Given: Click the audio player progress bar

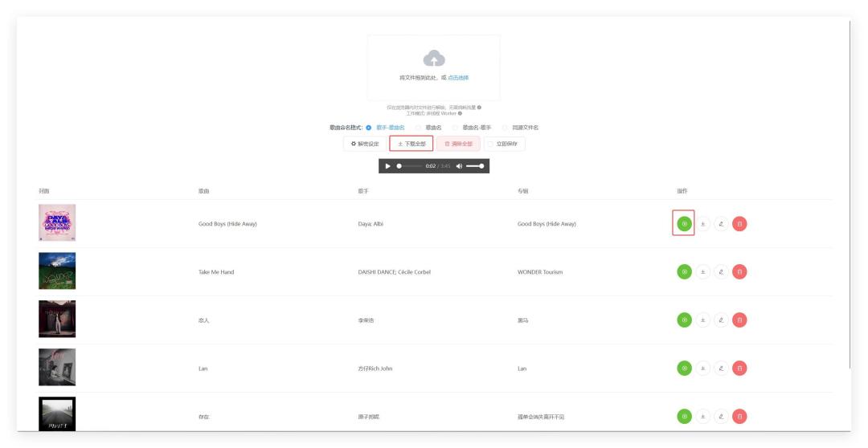Looking at the screenshot, I should click(409, 166).
